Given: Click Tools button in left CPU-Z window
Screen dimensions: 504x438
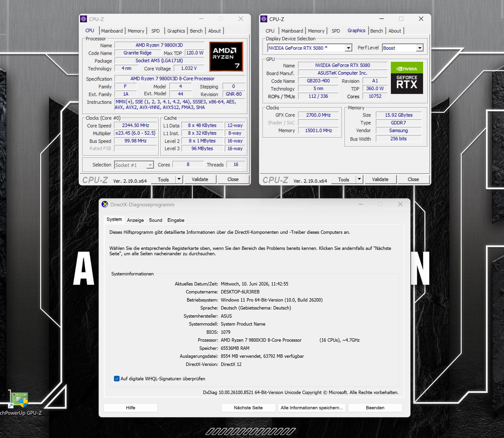Looking at the screenshot, I should (x=163, y=179).
